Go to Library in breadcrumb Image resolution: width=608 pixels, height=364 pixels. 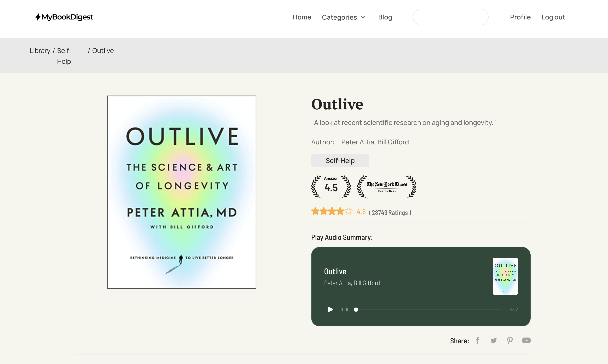[40, 50]
